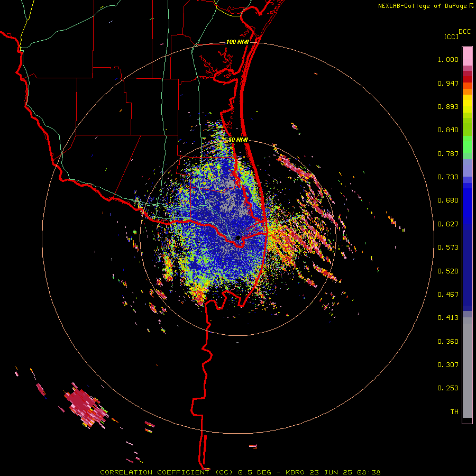
Task: Click the DCC label above the color scale
Action: (x=464, y=32)
